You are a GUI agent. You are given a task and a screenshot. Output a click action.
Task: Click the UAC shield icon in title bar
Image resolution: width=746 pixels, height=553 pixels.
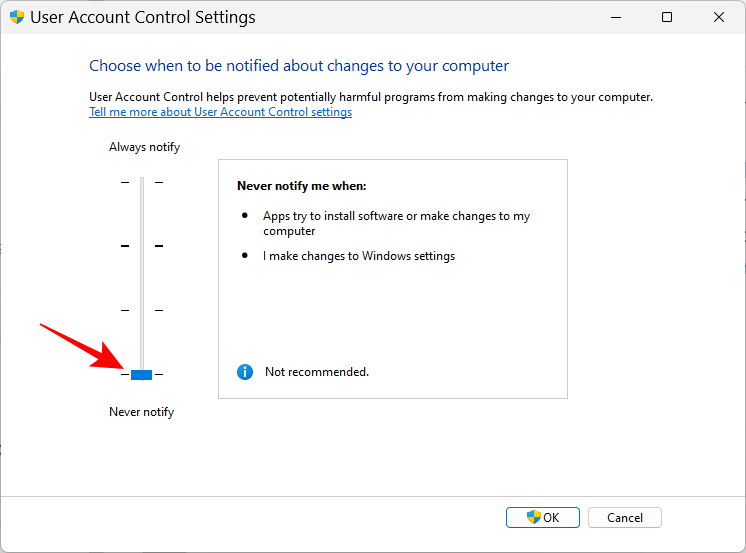pyautogui.click(x=17, y=17)
